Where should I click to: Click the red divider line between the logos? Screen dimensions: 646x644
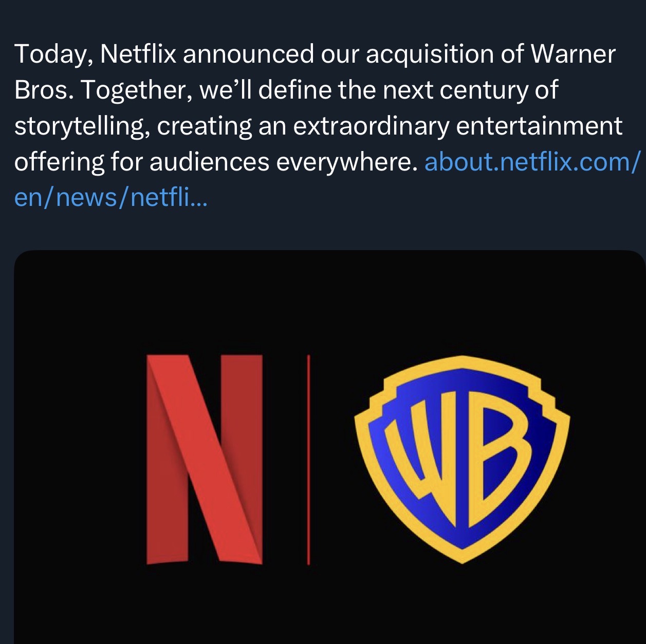click(x=308, y=460)
